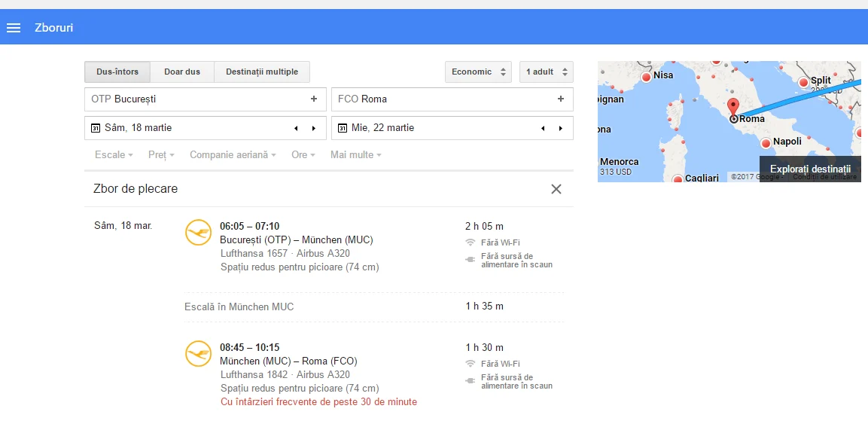The image size is (868, 427).
Task: Expand the Preț filter
Action: point(161,155)
